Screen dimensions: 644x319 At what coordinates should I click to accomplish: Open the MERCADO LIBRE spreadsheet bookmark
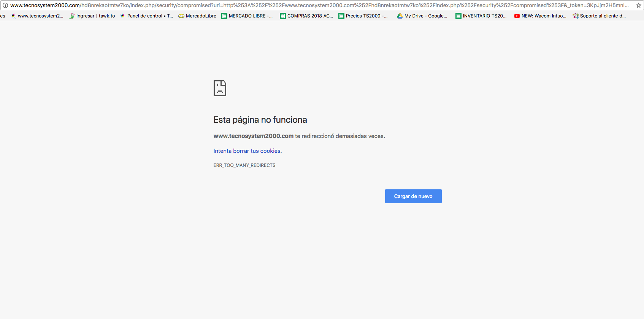247,16
